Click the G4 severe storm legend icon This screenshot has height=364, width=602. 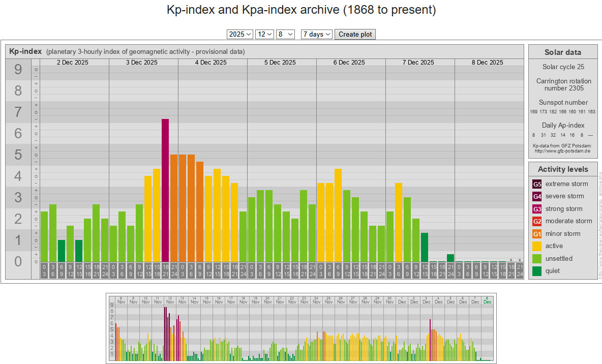point(537,196)
